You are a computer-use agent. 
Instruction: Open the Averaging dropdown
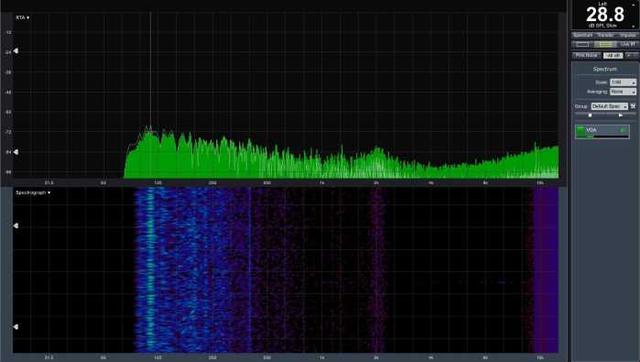click(x=623, y=92)
